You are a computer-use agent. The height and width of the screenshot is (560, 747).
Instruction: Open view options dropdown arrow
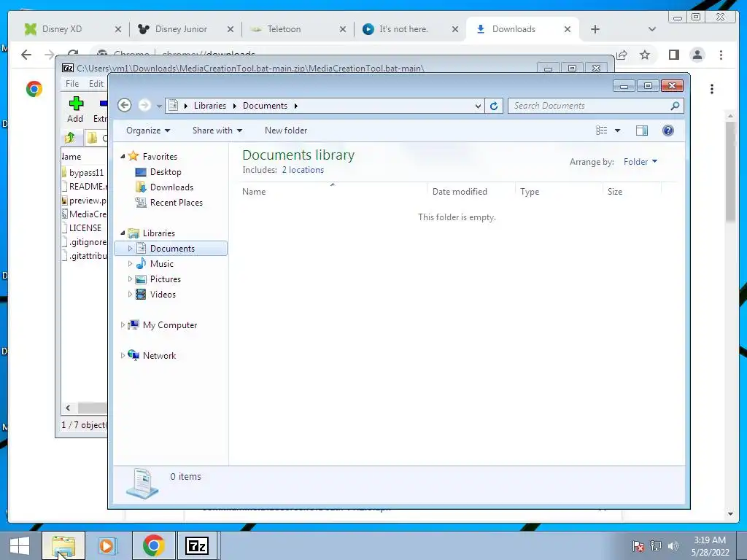pos(617,131)
